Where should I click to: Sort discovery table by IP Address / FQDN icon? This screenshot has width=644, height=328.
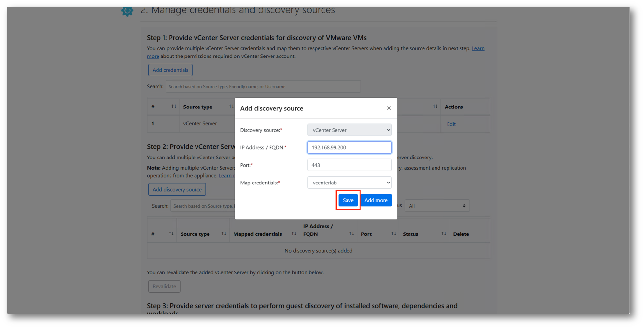(351, 234)
